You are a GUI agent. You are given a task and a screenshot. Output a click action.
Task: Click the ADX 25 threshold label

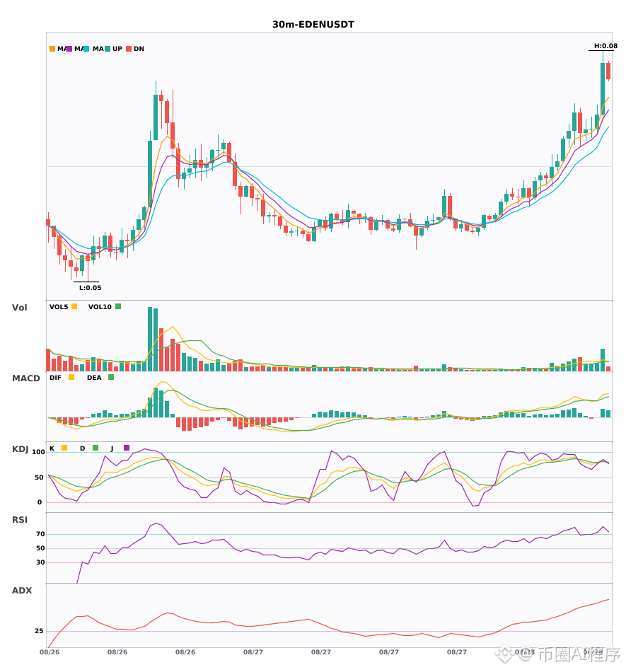39,631
